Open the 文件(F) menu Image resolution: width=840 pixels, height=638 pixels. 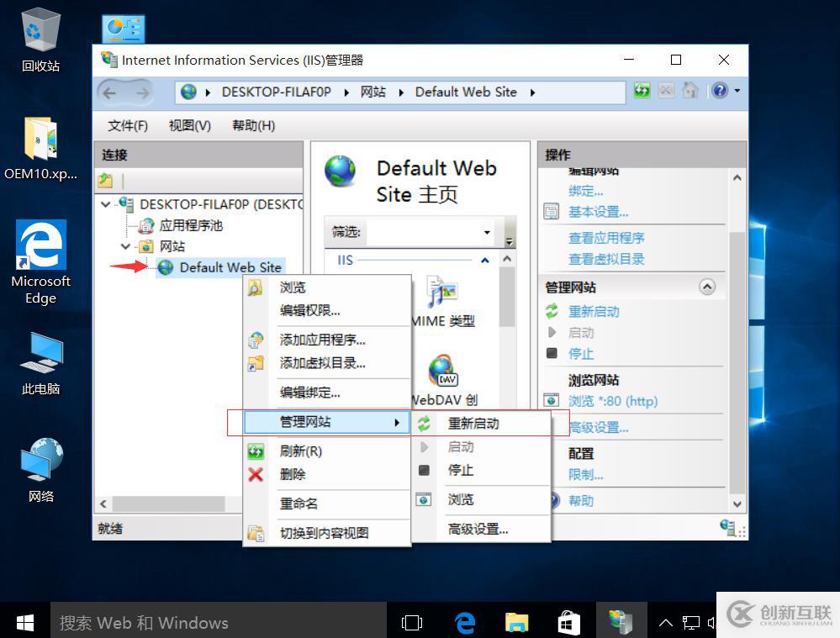[x=128, y=126]
